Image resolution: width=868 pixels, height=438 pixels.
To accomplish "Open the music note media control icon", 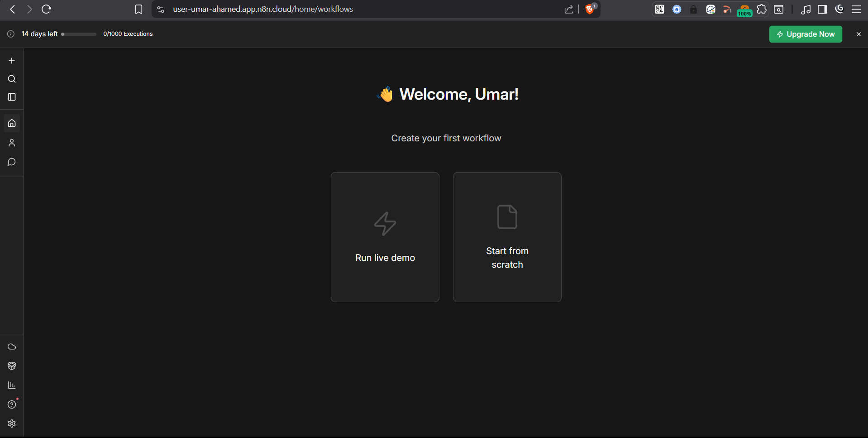I will [806, 10].
